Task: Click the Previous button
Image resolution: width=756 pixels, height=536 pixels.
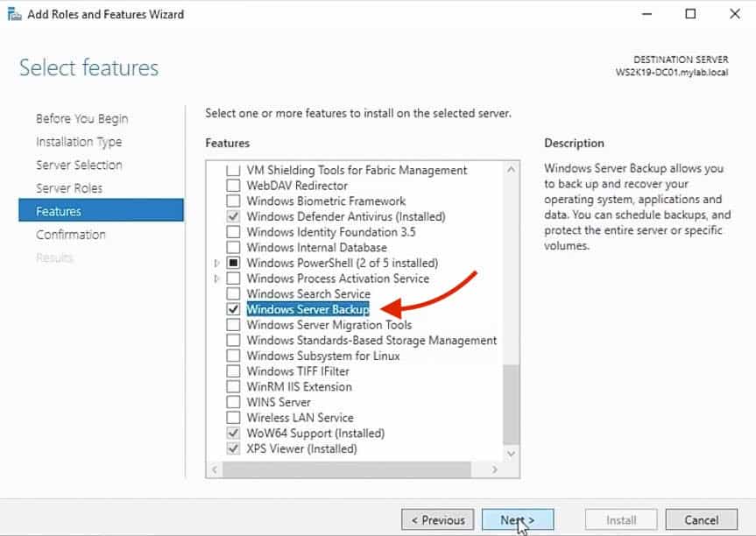Action: [438, 519]
